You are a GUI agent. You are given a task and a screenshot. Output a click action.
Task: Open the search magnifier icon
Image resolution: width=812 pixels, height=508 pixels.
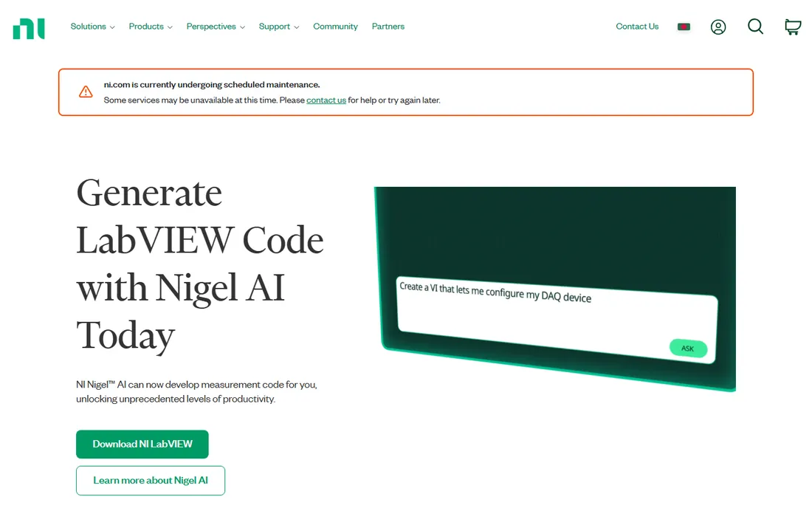[755, 27]
